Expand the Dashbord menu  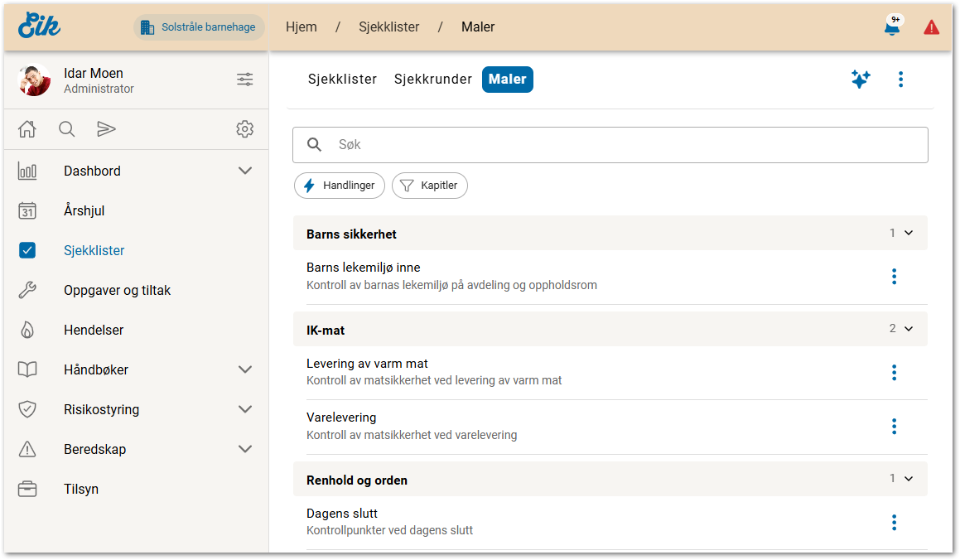(x=245, y=171)
